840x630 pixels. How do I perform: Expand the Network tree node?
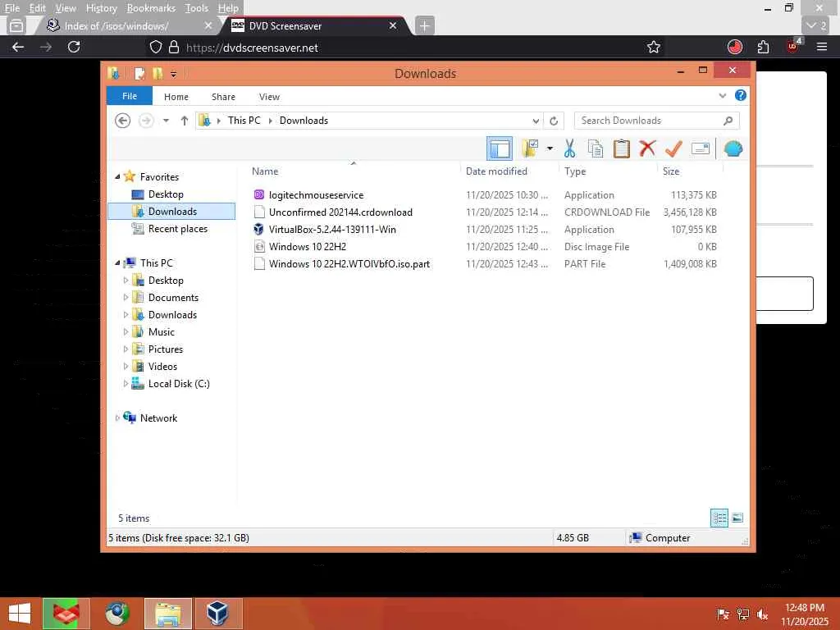click(x=117, y=418)
